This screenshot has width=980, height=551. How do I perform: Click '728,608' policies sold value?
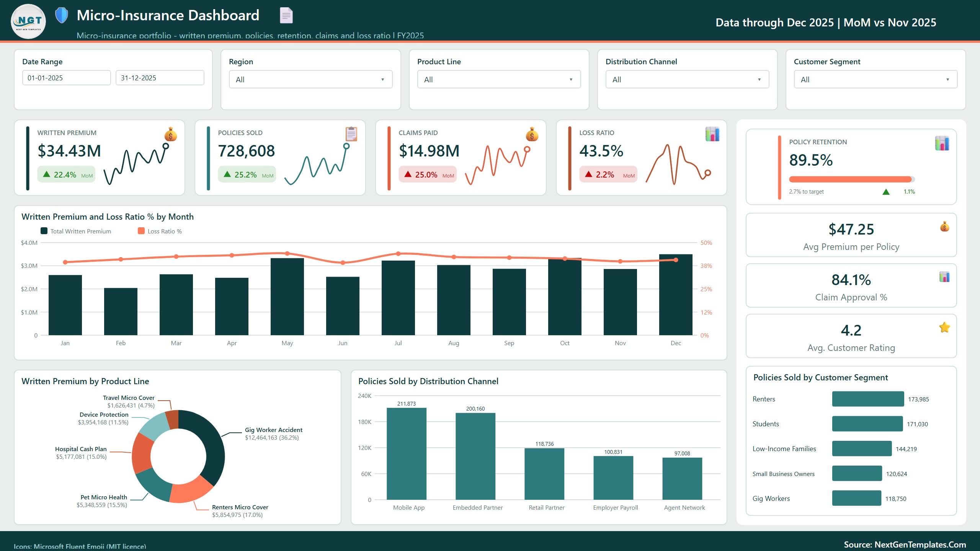tap(247, 151)
